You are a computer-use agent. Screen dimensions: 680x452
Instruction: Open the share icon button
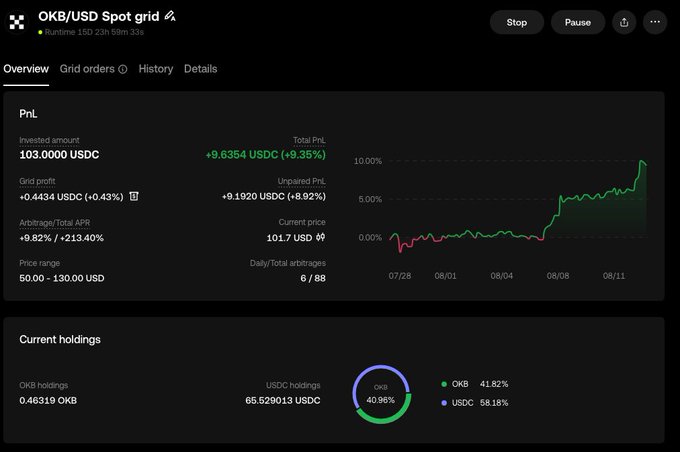(x=624, y=22)
